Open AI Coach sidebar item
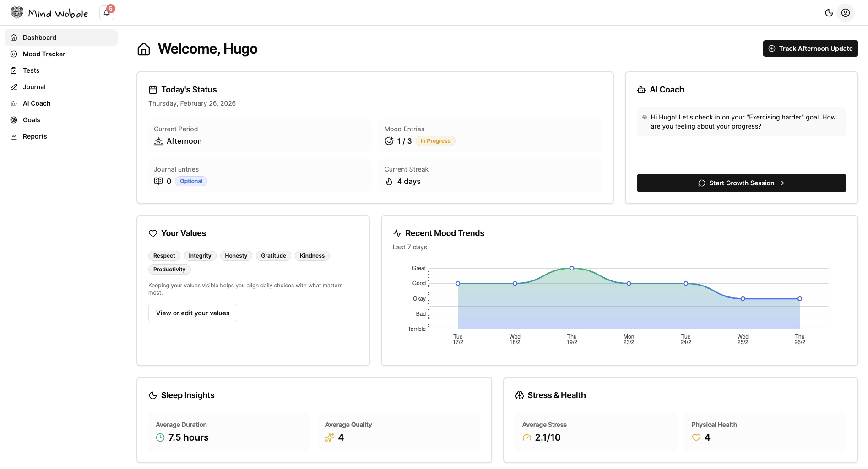Image resolution: width=868 pixels, height=469 pixels. click(x=61, y=103)
